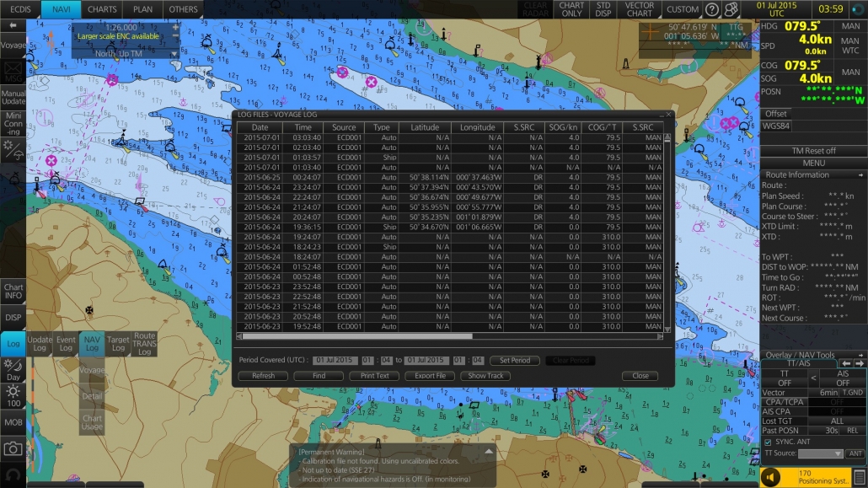
Task: Open alert list icon beside alert banner
Action: point(859,477)
